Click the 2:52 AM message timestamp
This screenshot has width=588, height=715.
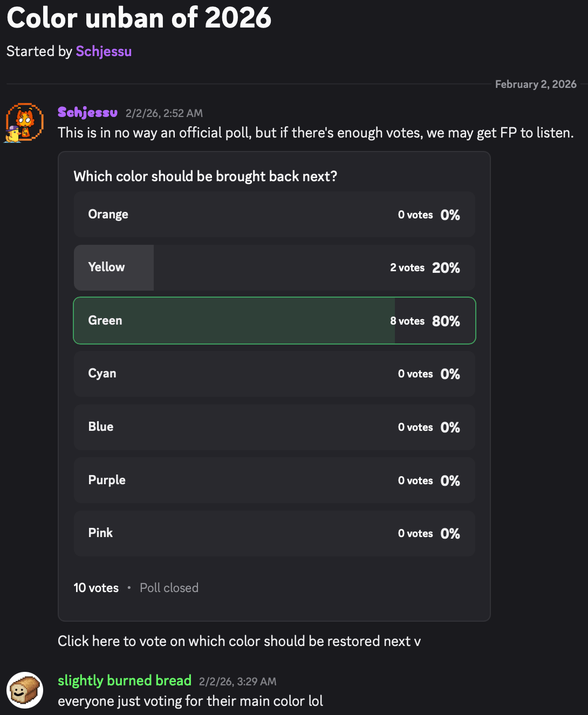point(164,113)
